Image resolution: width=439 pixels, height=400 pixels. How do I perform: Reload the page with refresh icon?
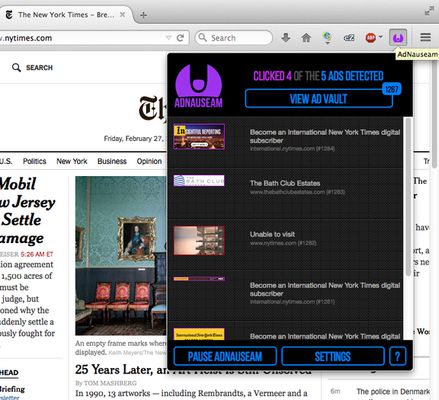pos(180,38)
